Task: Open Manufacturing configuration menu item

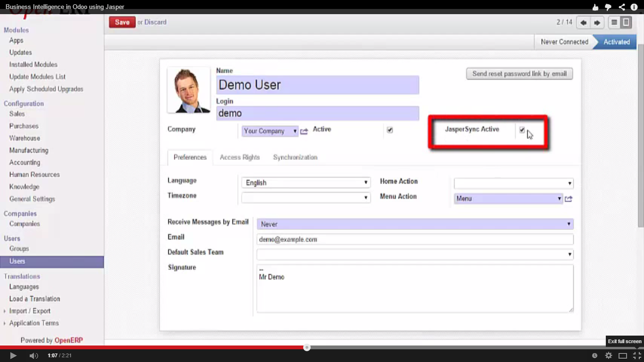Action: click(29, 150)
